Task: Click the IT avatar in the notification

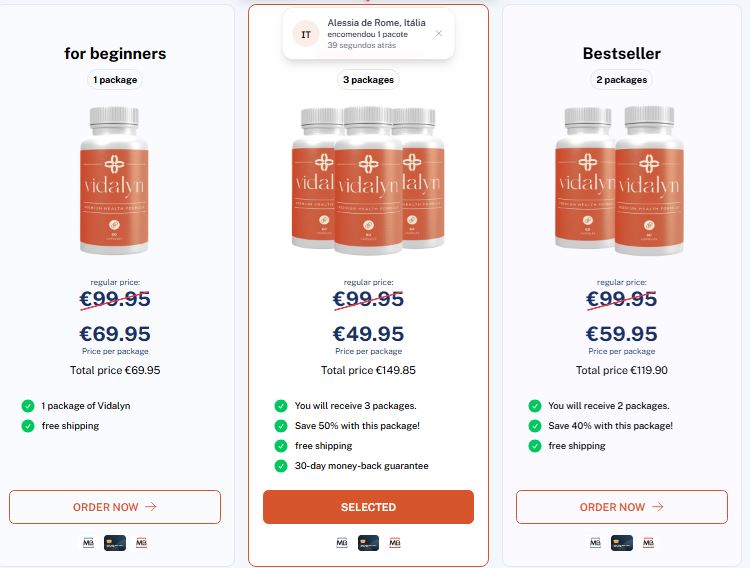Action: pyautogui.click(x=306, y=34)
